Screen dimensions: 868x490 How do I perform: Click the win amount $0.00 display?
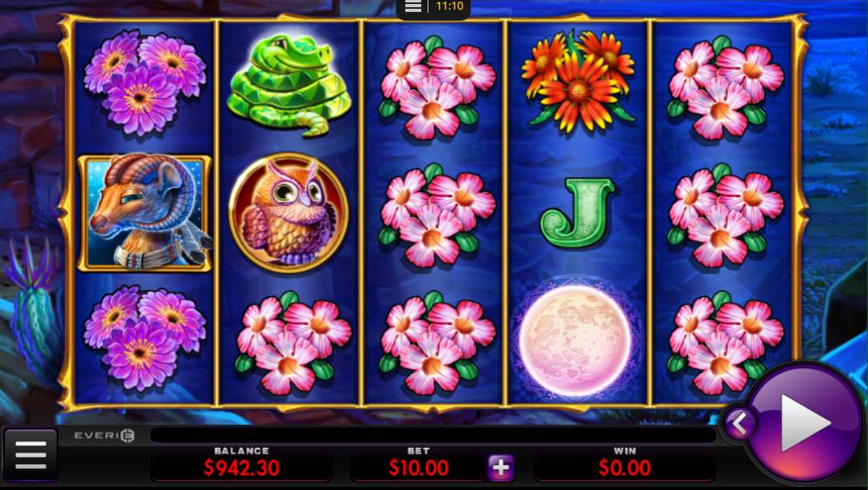point(624,468)
